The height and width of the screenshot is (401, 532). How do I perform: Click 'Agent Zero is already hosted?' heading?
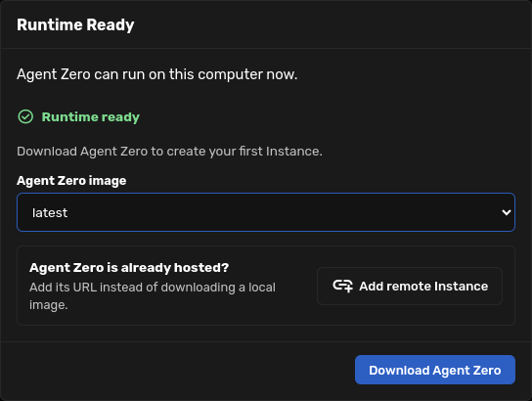click(129, 268)
